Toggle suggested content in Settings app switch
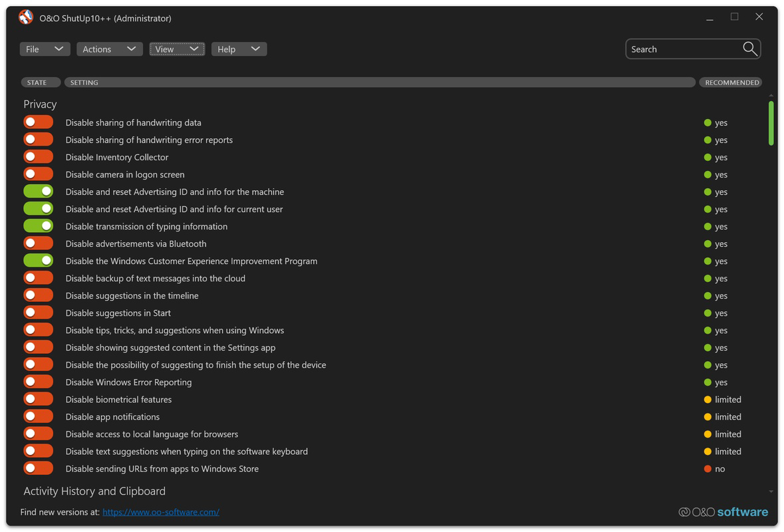Screen dimensions: 784x532 [x=38, y=347]
